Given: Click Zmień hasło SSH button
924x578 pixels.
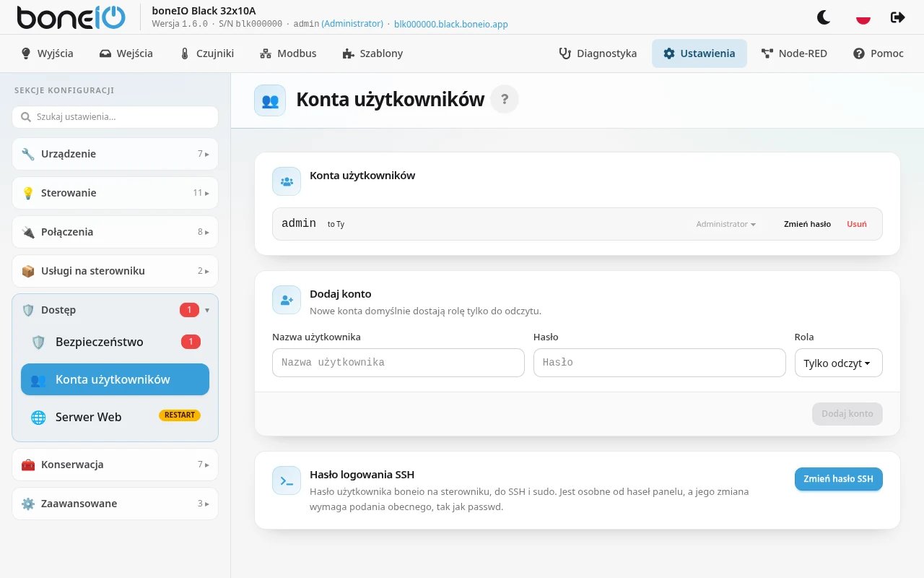Looking at the screenshot, I should click(x=838, y=479).
